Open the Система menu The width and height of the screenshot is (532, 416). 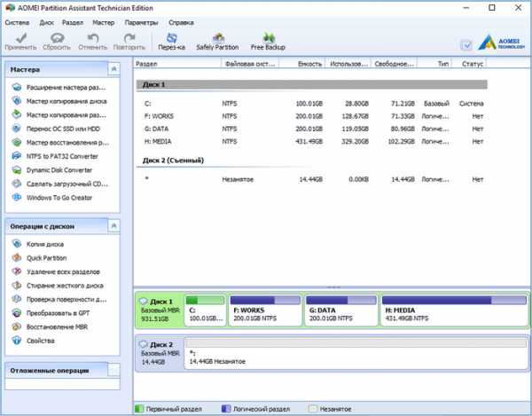click(17, 23)
